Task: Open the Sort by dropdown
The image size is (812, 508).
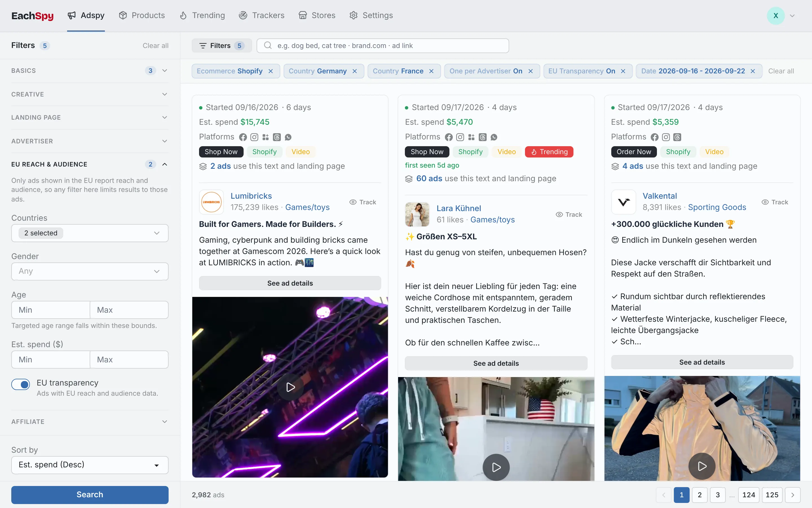Action: tap(90, 465)
